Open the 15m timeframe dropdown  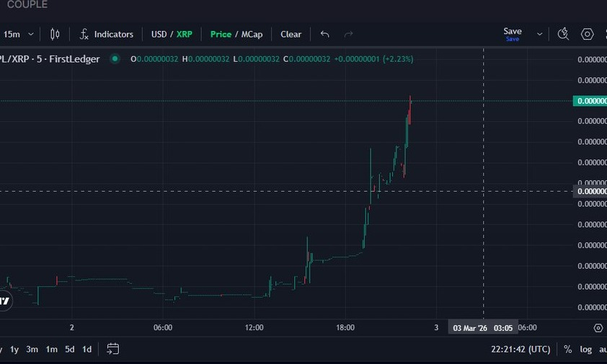(18, 35)
